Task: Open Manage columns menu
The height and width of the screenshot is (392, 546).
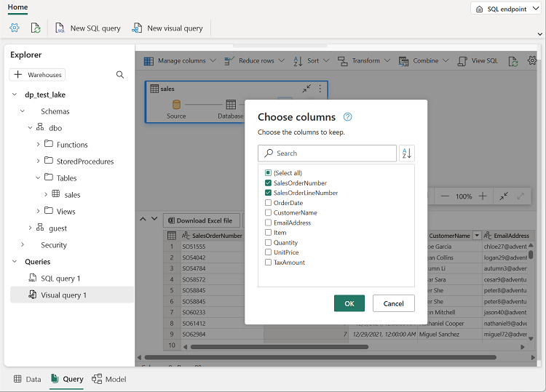Action: click(x=180, y=61)
